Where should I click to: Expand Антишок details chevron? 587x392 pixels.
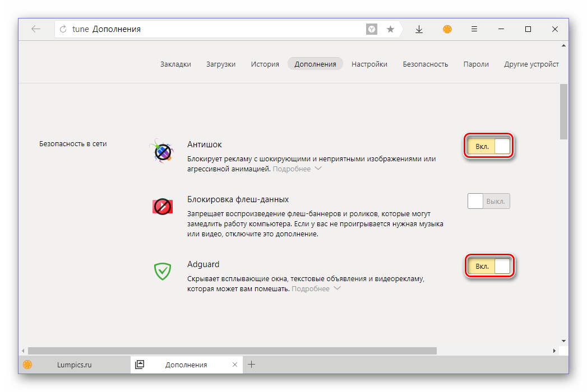[318, 169]
